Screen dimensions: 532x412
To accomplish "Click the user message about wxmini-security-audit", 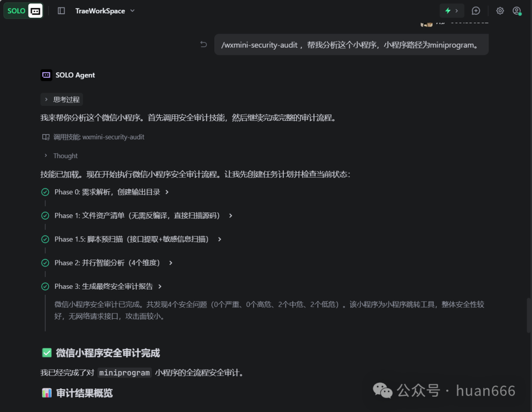I will (351, 44).
